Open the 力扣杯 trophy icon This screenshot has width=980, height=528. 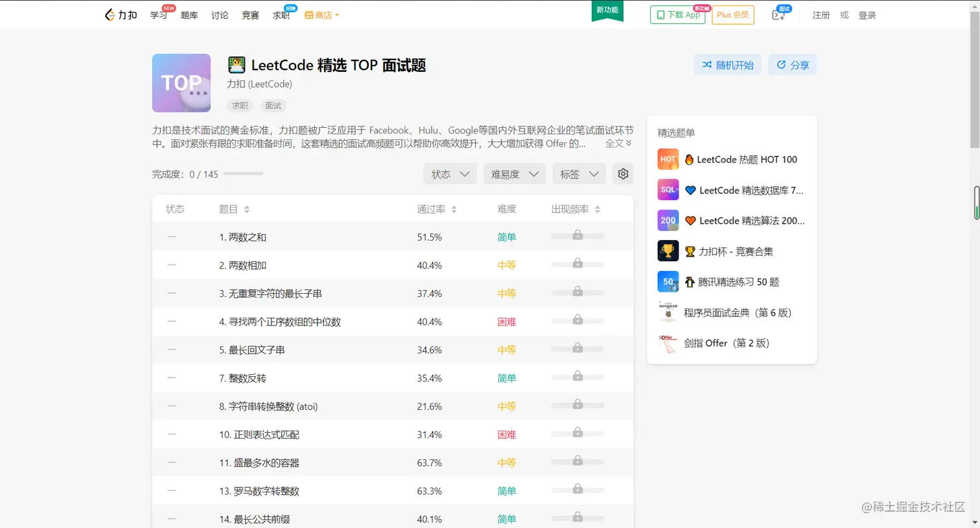[668, 251]
